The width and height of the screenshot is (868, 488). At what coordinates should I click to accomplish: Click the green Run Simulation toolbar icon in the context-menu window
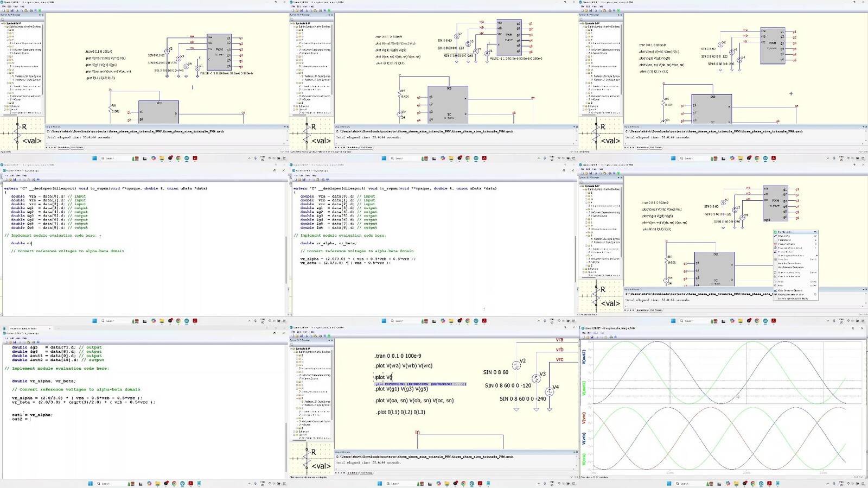tap(618, 173)
